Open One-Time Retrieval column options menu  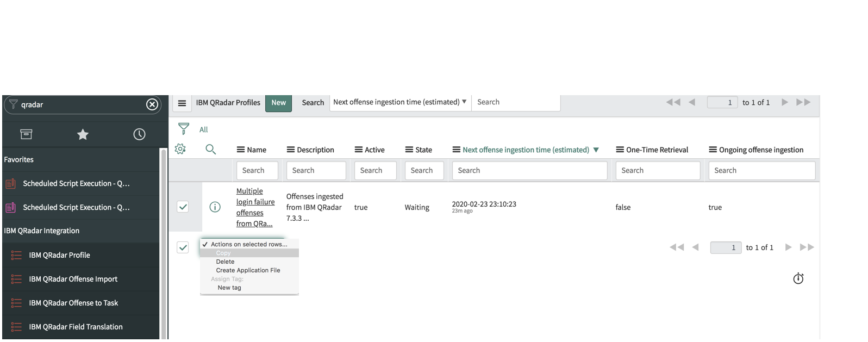pos(620,150)
